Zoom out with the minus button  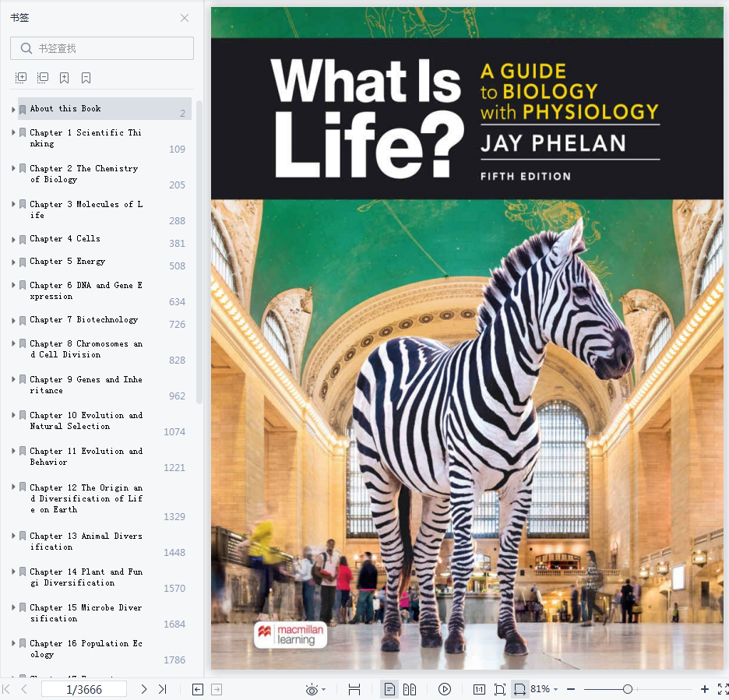pos(571,689)
